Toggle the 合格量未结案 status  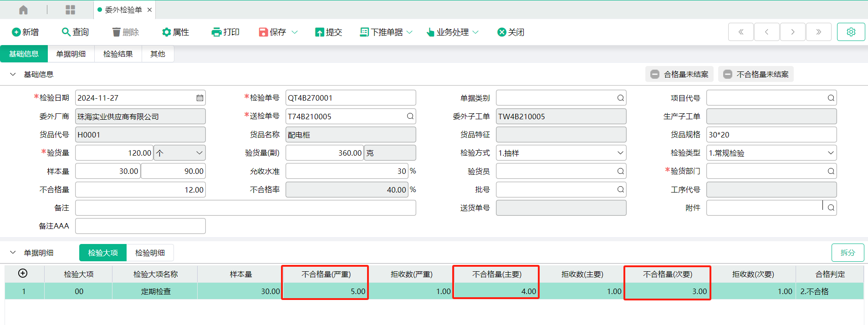point(680,74)
